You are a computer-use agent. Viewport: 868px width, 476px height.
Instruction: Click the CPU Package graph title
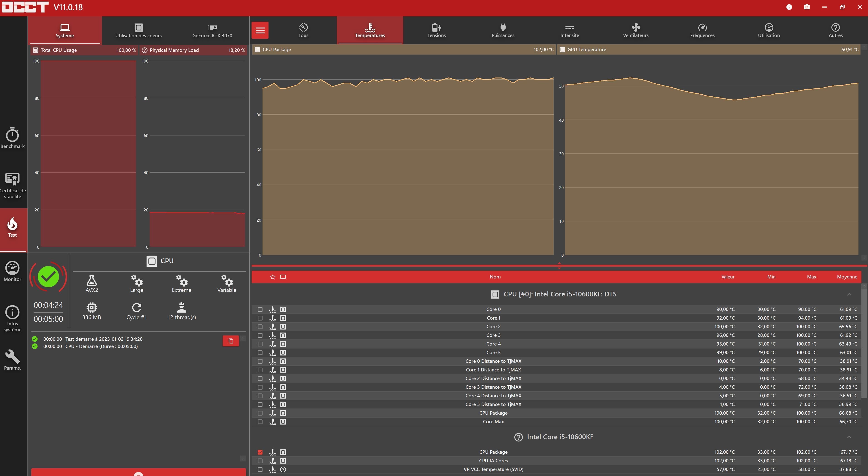pyautogui.click(x=276, y=50)
